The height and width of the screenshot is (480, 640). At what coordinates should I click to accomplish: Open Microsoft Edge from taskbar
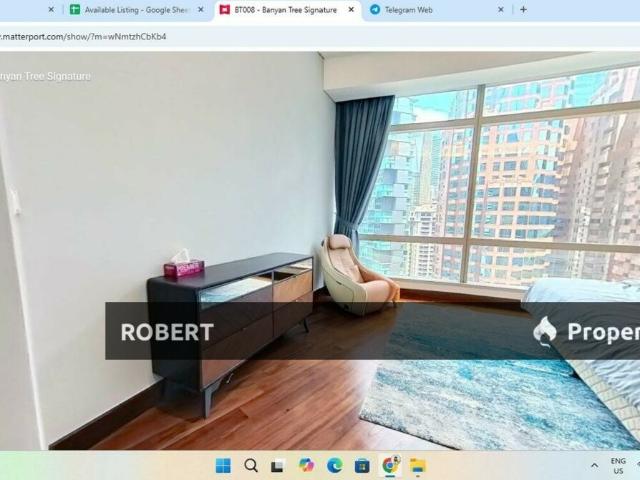(334, 465)
